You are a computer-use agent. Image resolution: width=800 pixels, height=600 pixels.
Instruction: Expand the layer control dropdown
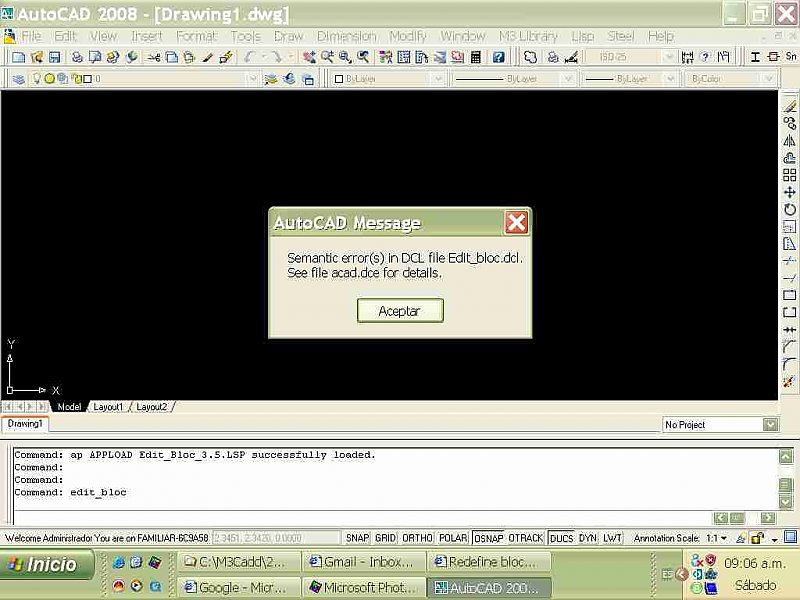(x=252, y=79)
